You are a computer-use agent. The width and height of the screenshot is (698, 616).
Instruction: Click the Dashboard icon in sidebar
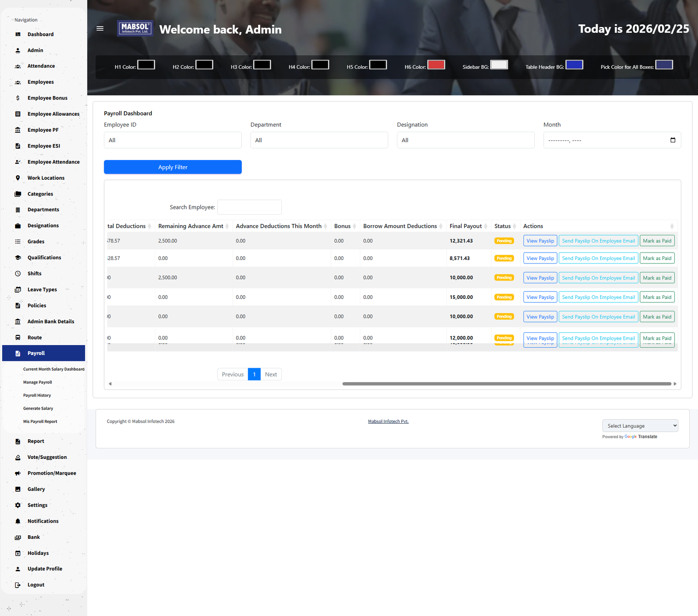point(18,34)
